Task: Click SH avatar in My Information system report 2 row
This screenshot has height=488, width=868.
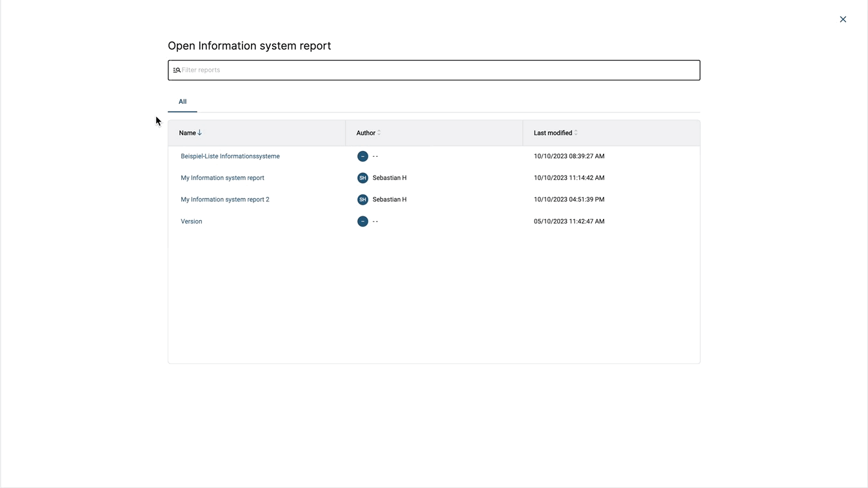Action: [362, 199]
